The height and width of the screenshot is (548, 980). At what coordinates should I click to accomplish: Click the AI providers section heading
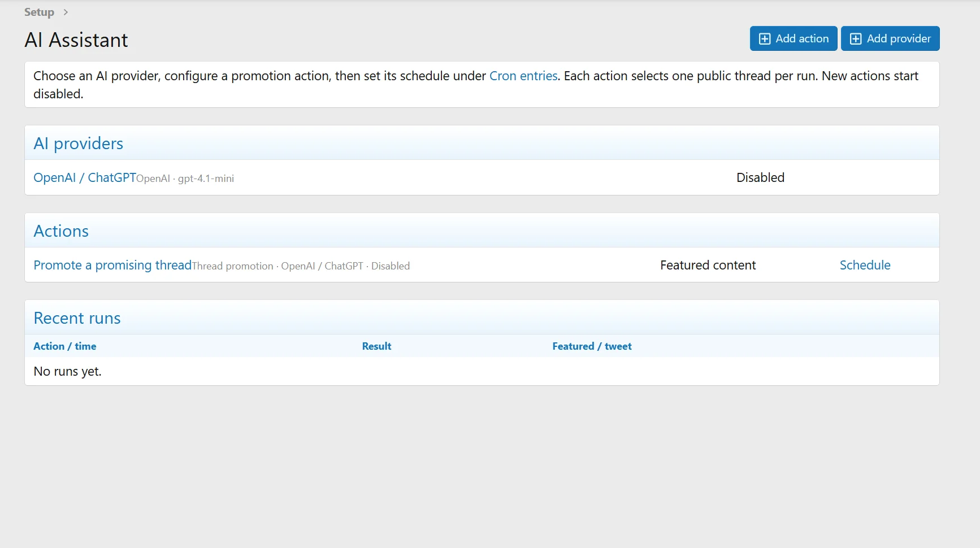pyautogui.click(x=78, y=143)
